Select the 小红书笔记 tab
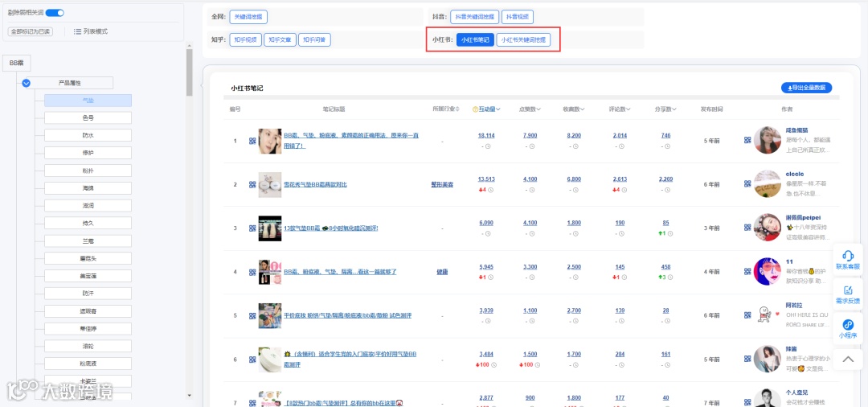 point(475,40)
